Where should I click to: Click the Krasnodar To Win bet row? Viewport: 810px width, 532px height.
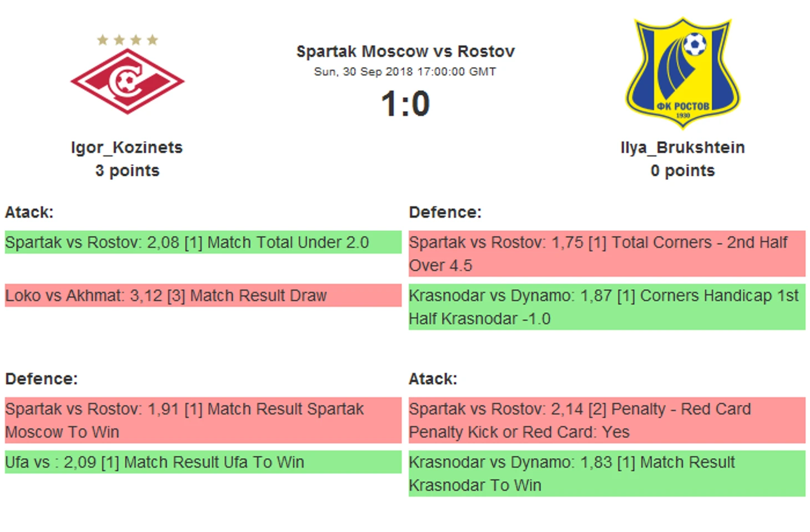(x=607, y=473)
